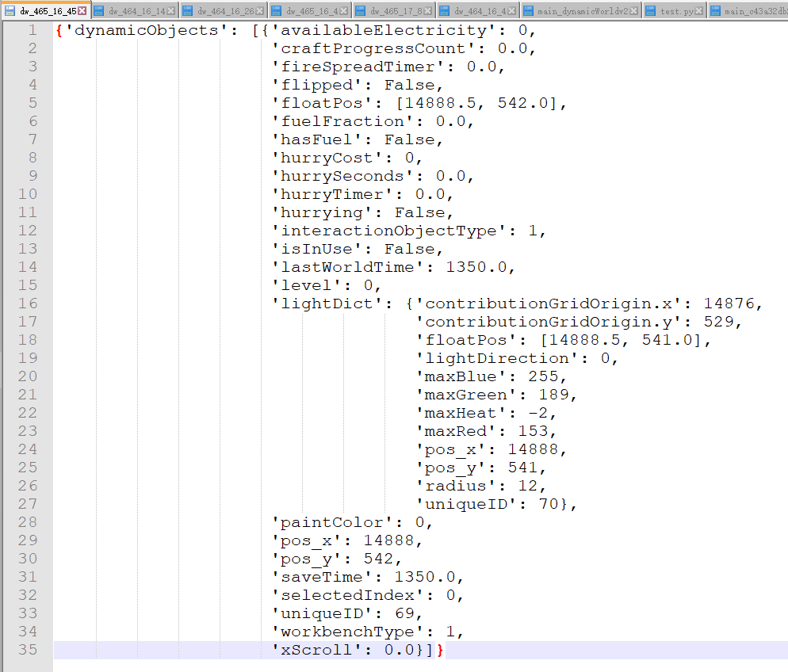
Task: Close the dw_464_16_4 tab
Action: pyautogui.click(x=511, y=10)
